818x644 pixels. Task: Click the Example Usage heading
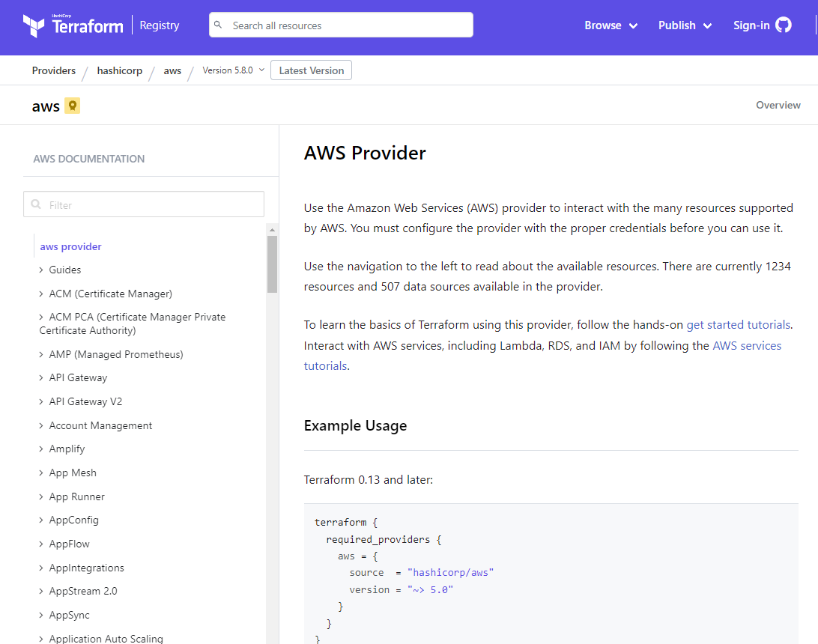coord(355,425)
